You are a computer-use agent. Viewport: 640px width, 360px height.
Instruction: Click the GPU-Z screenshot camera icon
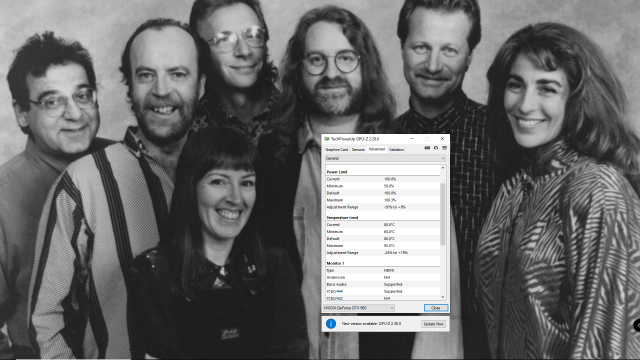pyautogui.click(x=427, y=148)
